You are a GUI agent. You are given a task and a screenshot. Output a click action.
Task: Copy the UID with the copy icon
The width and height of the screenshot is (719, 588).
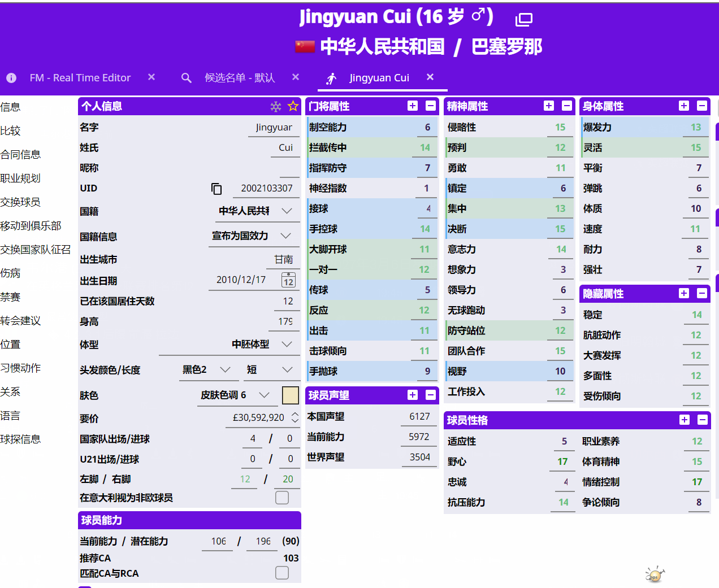pos(216,189)
